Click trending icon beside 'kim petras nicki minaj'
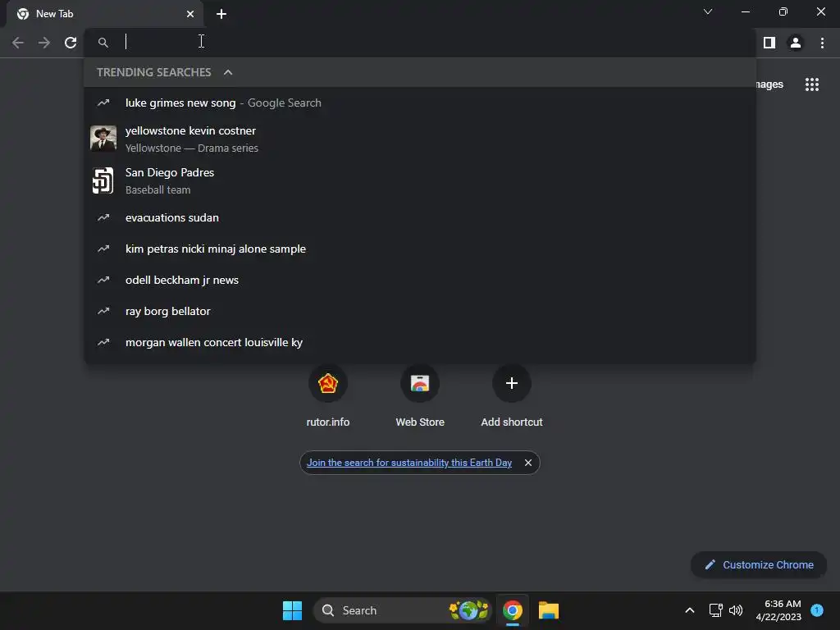Screen dimensions: 840x630 coord(103,249)
